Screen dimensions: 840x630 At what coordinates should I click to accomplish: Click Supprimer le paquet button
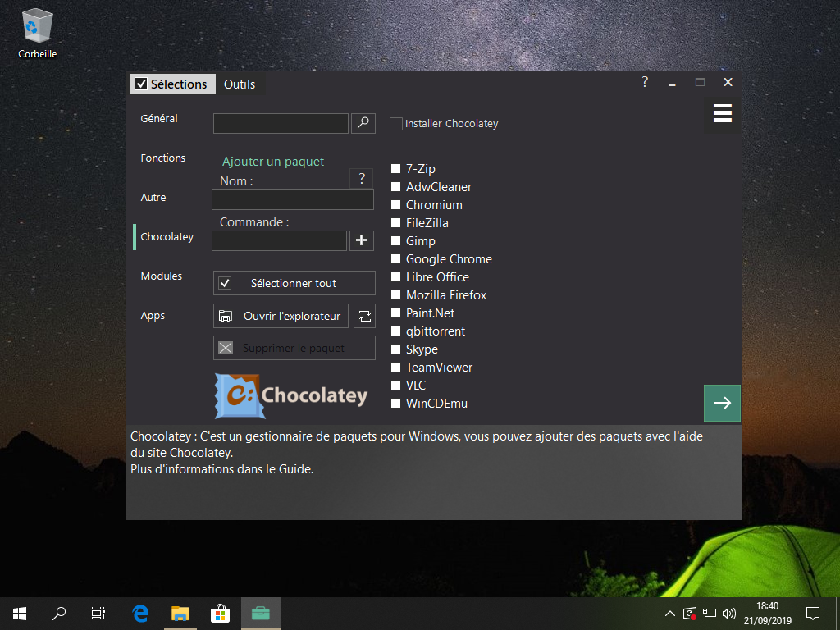tap(294, 348)
